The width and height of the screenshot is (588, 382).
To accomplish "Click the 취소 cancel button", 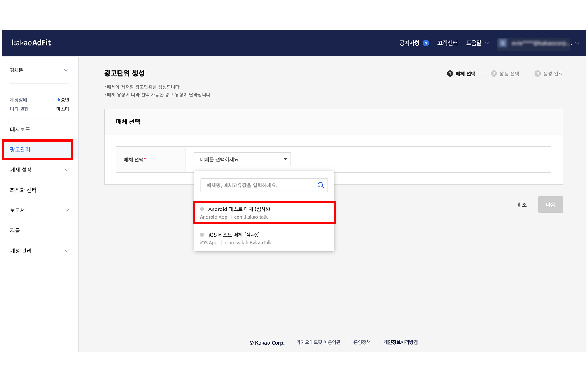I will [522, 205].
